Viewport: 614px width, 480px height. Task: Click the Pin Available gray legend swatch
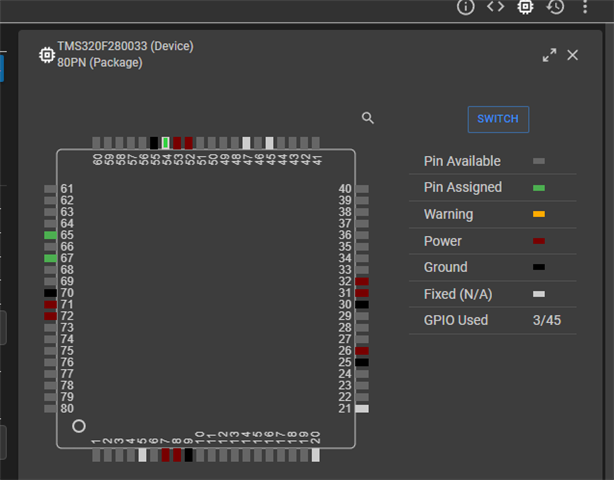(539, 161)
